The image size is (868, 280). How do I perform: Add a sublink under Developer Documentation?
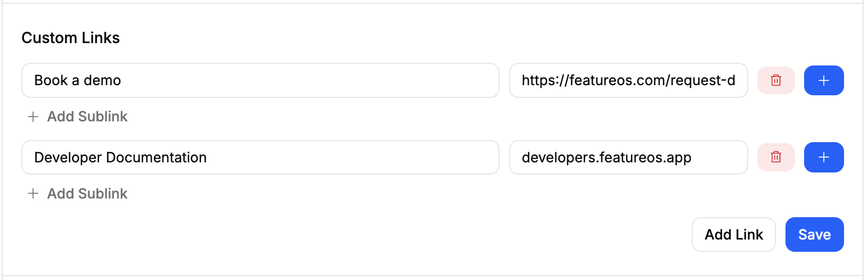tap(78, 194)
